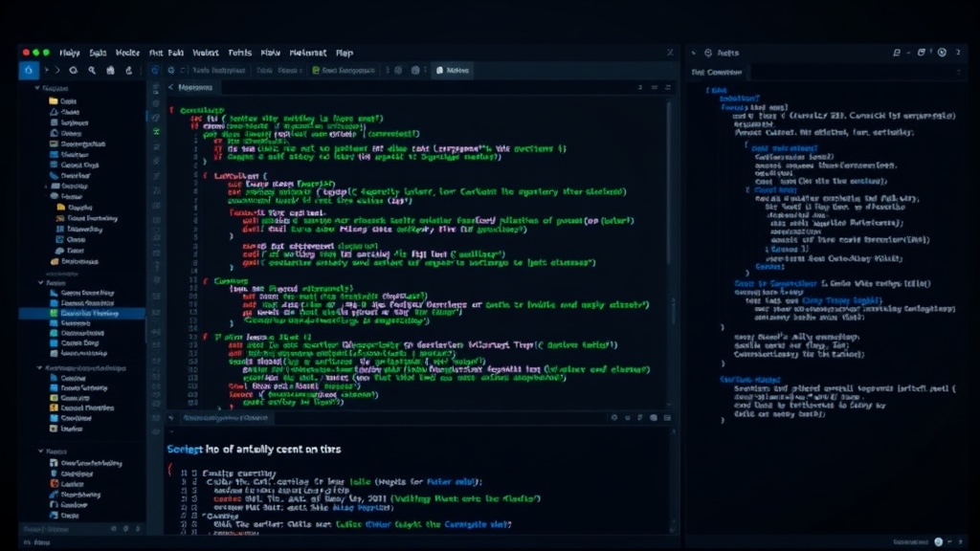Screen dimensions: 980x551
Task: Click the gear icon on the bottom panel bar
Action: 614,417
